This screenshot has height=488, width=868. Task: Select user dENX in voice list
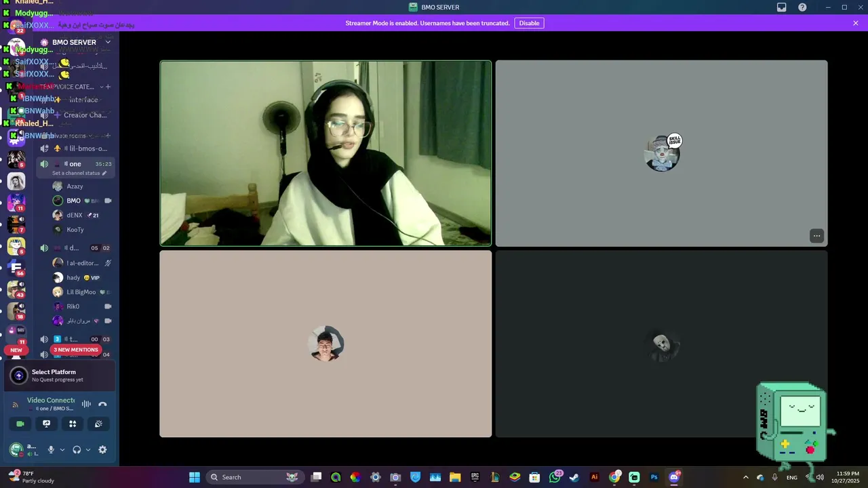click(81, 215)
